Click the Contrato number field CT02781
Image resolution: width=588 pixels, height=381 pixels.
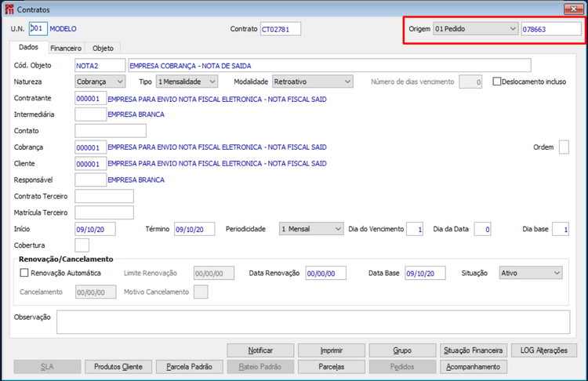point(281,29)
